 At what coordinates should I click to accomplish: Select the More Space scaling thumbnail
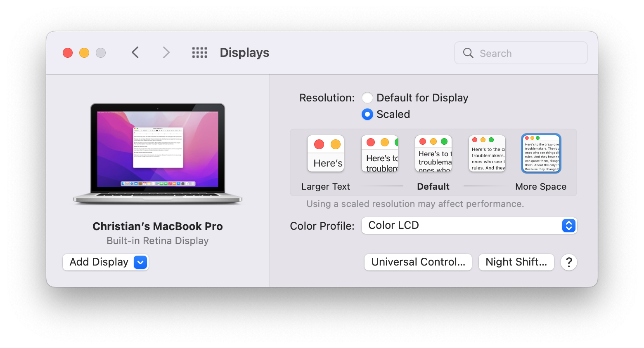click(x=541, y=153)
